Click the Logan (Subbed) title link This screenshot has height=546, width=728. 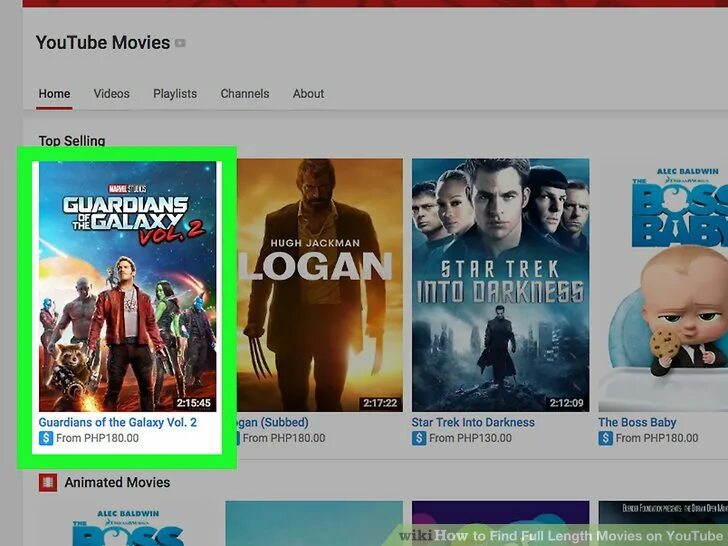[273, 422]
